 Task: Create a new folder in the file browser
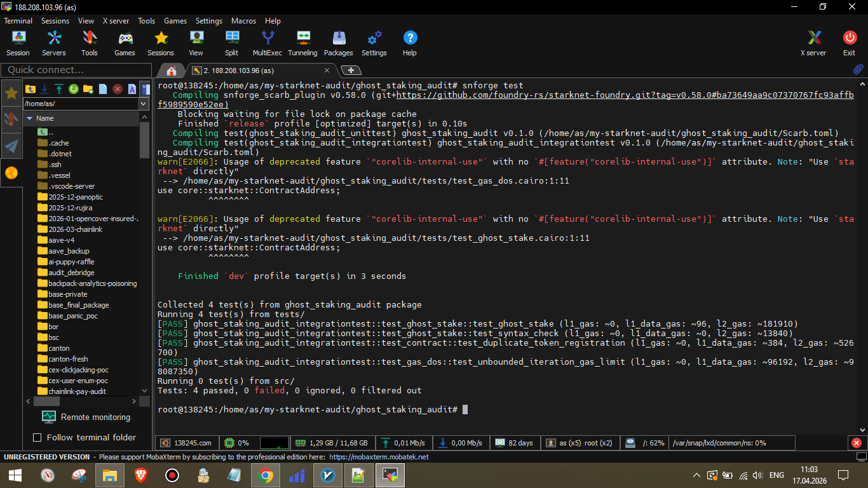click(88, 89)
